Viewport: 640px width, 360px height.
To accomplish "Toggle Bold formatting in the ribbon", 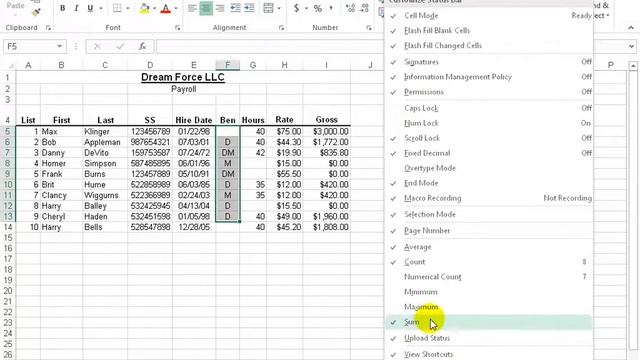I will 62,8.
